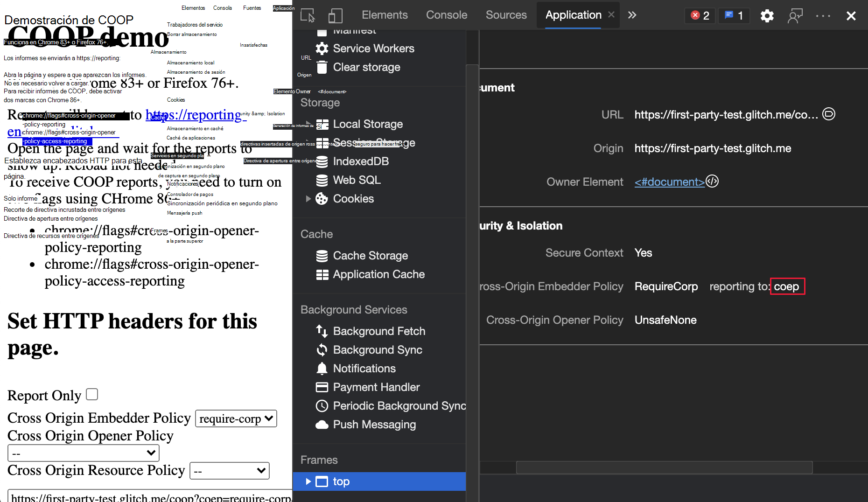Viewport: 868px width, 502px height.
Task: Click the Origin value first-party-test.glitch.me
Action: (713, 148)
